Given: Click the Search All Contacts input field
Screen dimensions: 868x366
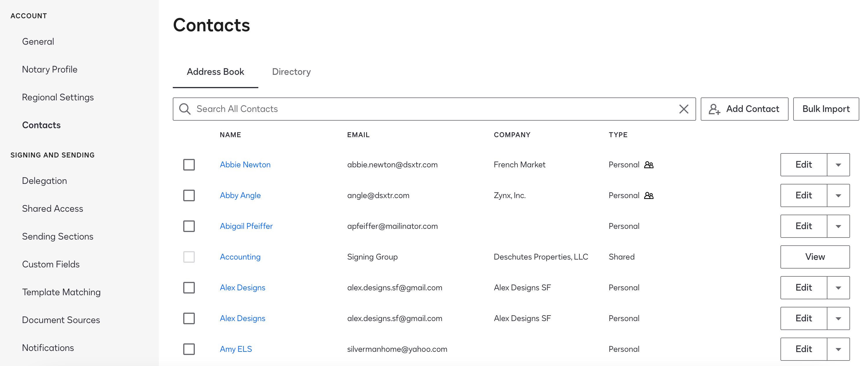Looking at the screenshot, I should (x=404, y=109).
